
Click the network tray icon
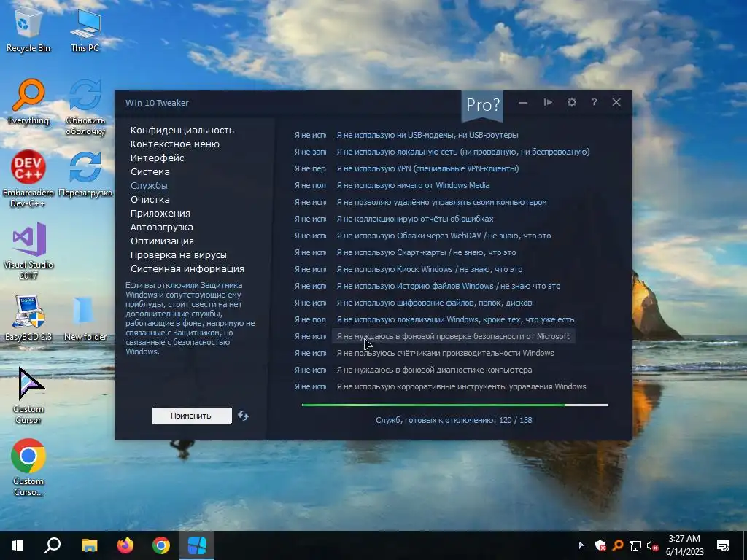[635, 545]
